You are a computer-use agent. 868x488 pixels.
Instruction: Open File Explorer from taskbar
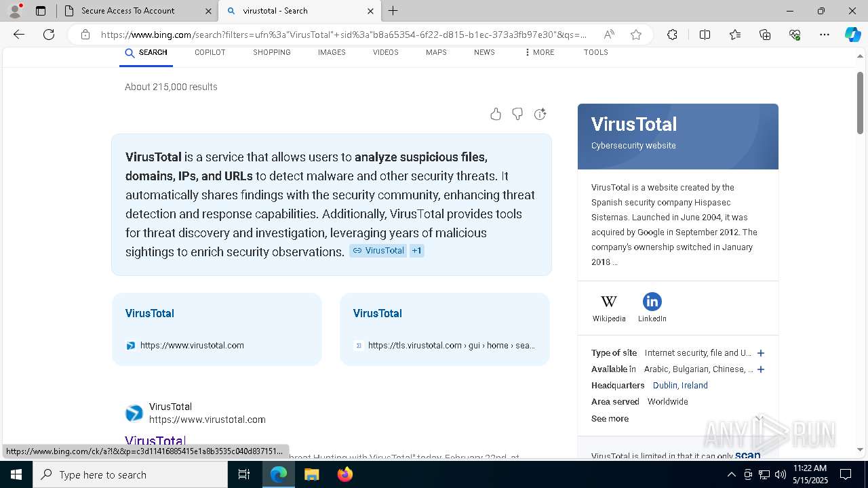[x=311, y=474]
